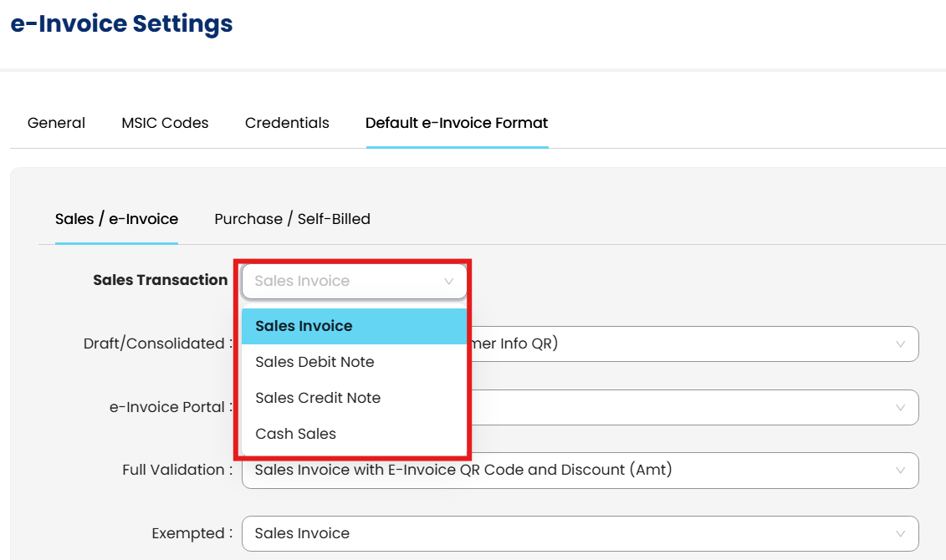Click the e-Invoice Portal field's chevron arrow
946x560 pixels.
901,408
